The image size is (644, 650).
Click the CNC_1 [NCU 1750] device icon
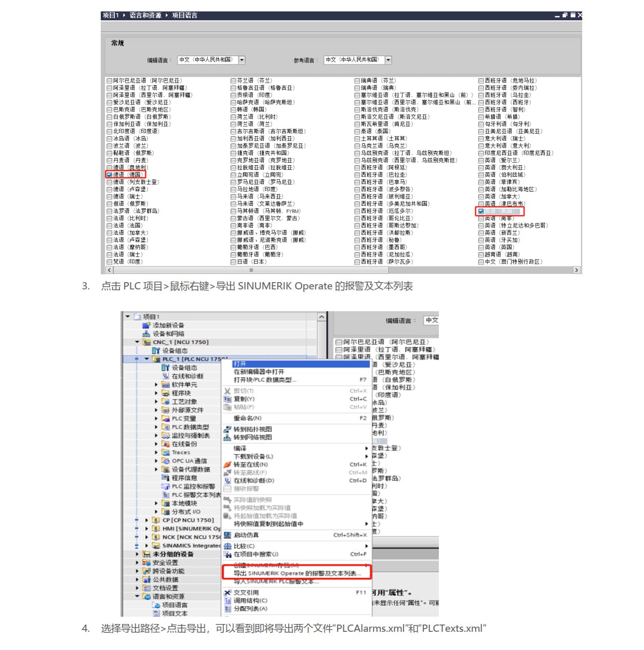coord(147,342)
